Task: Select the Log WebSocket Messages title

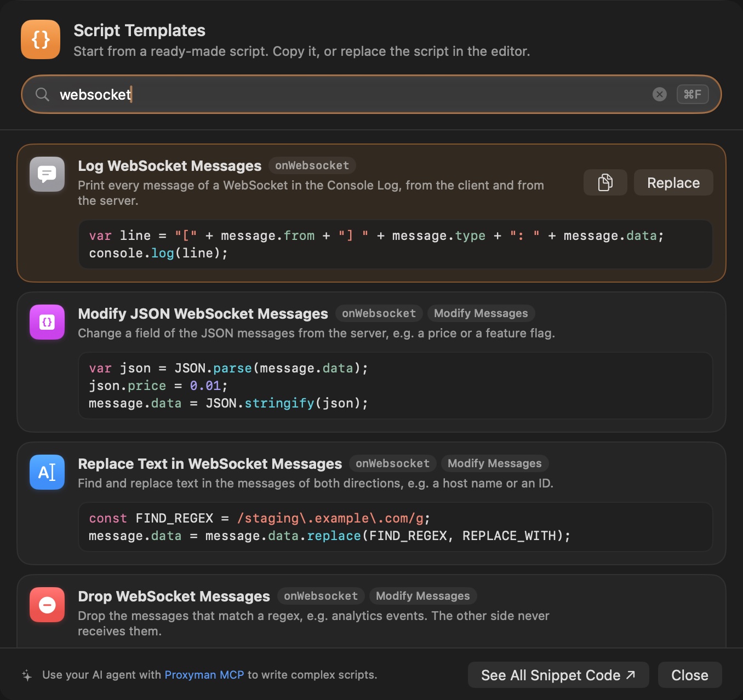Action: 170,166
